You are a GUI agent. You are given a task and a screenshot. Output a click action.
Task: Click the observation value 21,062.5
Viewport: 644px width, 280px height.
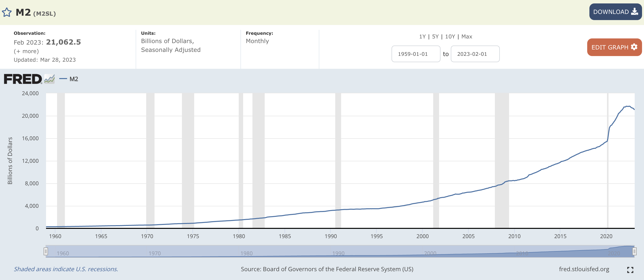click(x=63, y=42)
